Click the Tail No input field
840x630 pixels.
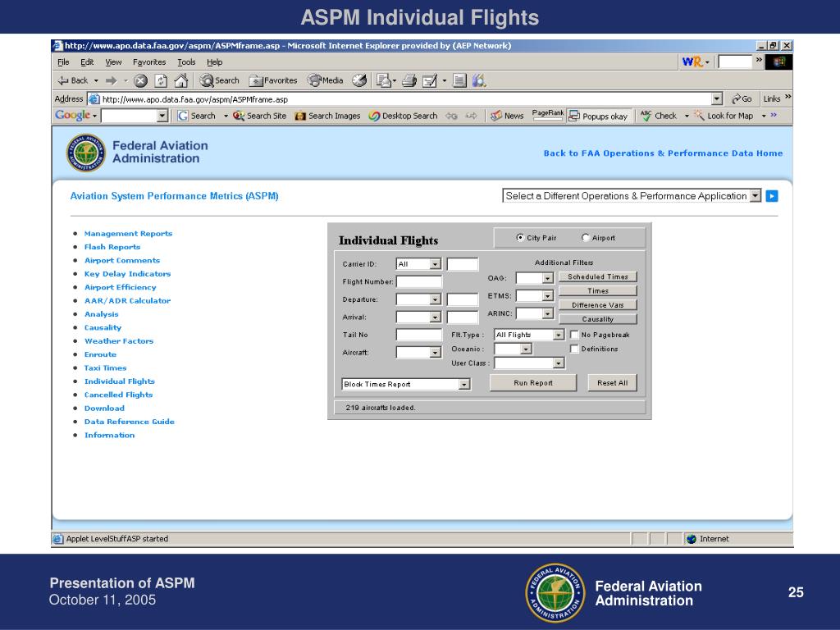click(x=419, y=335)
